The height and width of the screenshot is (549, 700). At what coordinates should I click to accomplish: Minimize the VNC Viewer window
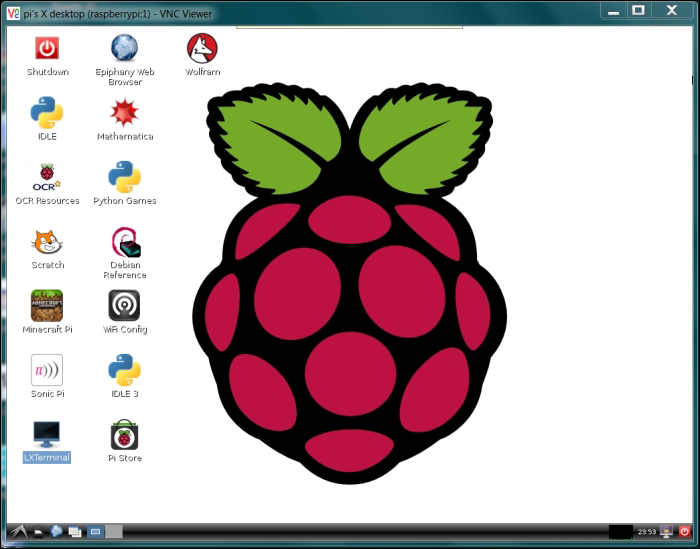[614, 11]
